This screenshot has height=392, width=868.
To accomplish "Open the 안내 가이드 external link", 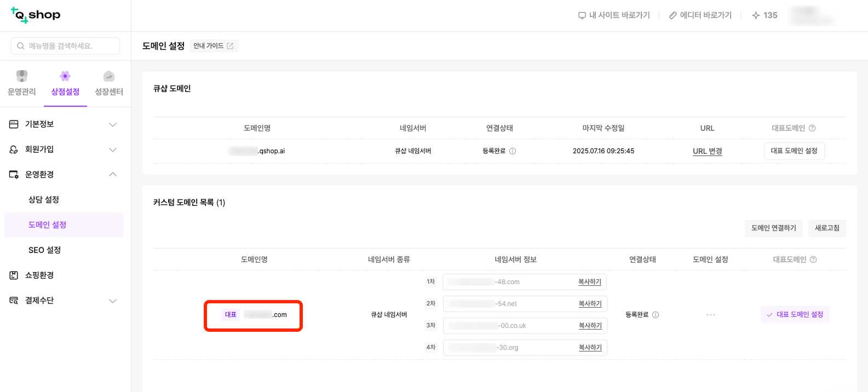I will click(x=214, y=46).
